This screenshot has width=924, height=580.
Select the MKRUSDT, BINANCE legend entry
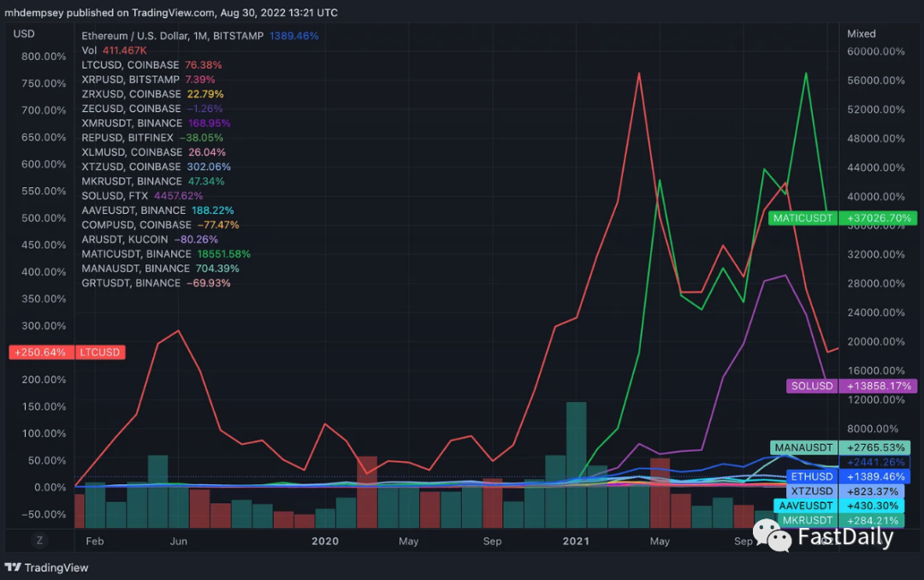point(152,181)
